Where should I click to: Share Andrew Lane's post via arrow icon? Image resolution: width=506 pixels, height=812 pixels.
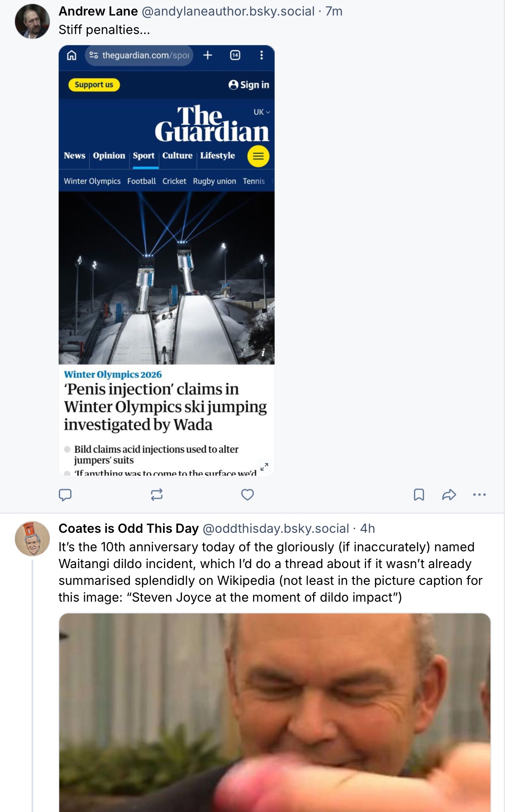click(449, 495)
